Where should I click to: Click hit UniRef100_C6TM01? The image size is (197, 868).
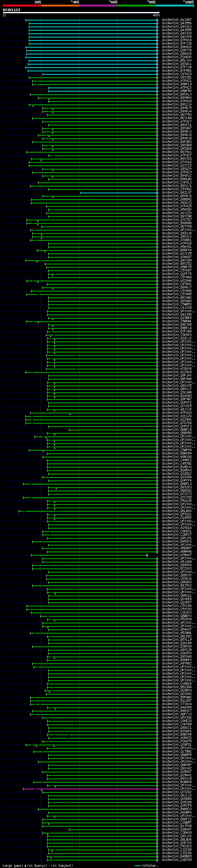[x=176, y=284]
